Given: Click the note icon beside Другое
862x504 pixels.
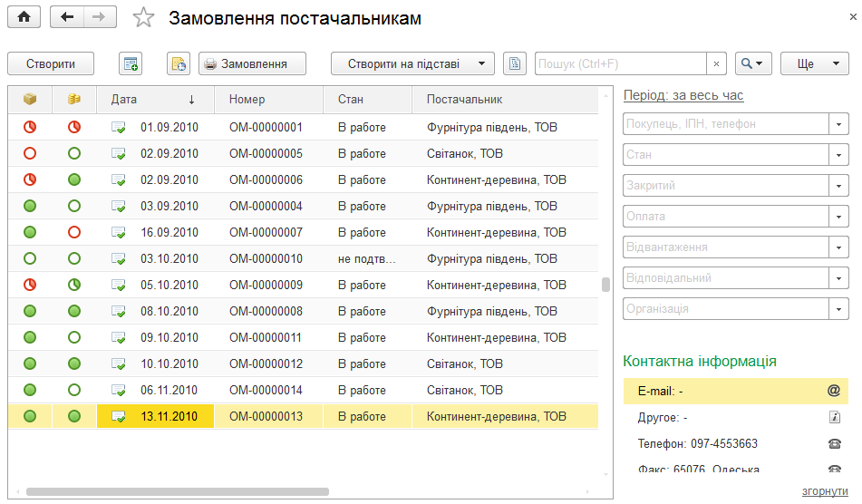Looking at the screenshot, I should click(835, 417).
